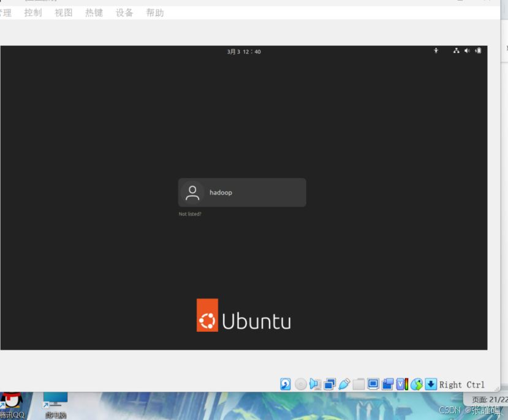
Task: Open the 热键 menu
Action: (x=94, y=13)
